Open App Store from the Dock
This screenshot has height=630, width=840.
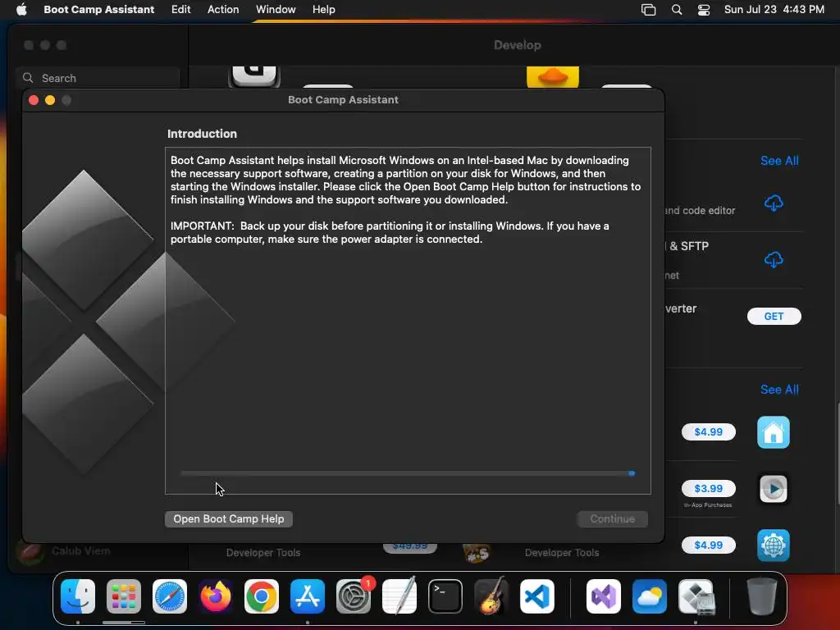(x=308, y=596)
